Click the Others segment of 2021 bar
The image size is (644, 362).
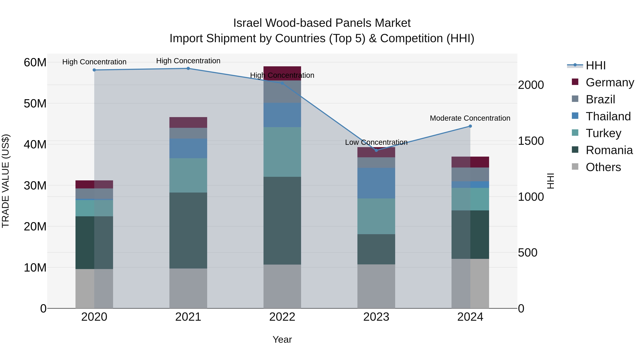(188, 289)
